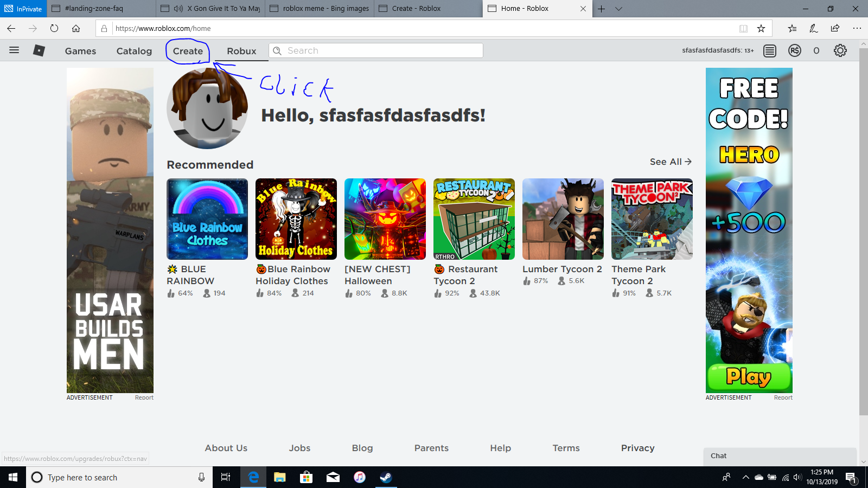Viewport: 868px width, 488px height.
Task: Report the USAR left advertisement
Action: pos(144,397)
